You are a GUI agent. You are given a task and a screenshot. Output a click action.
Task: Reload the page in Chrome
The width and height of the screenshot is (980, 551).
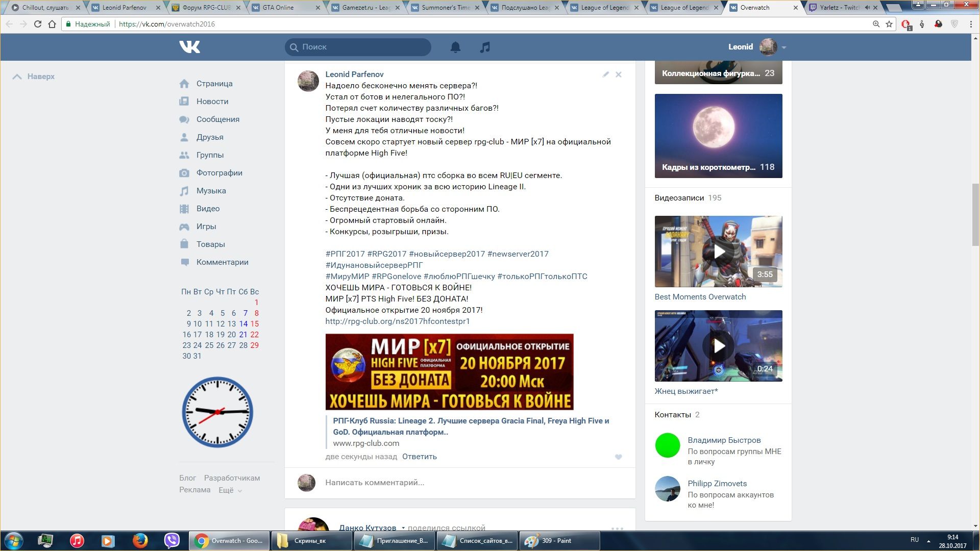[x=38, y=24]
